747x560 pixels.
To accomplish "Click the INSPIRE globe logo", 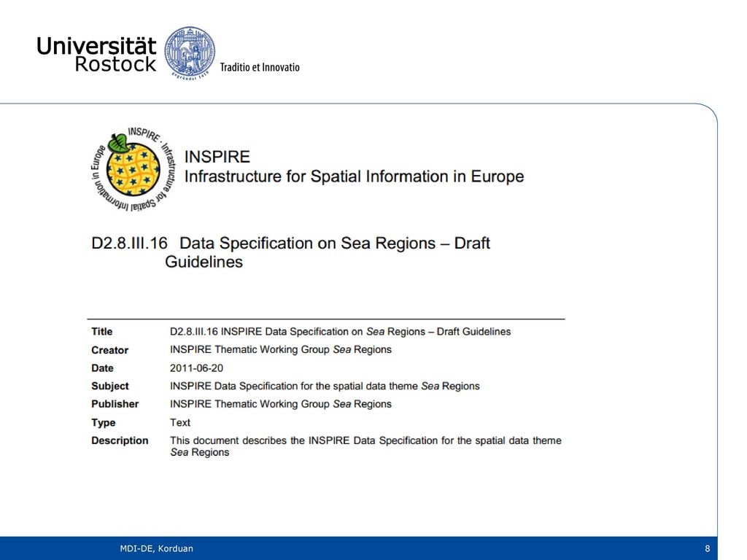I will (x=133, y=169).
